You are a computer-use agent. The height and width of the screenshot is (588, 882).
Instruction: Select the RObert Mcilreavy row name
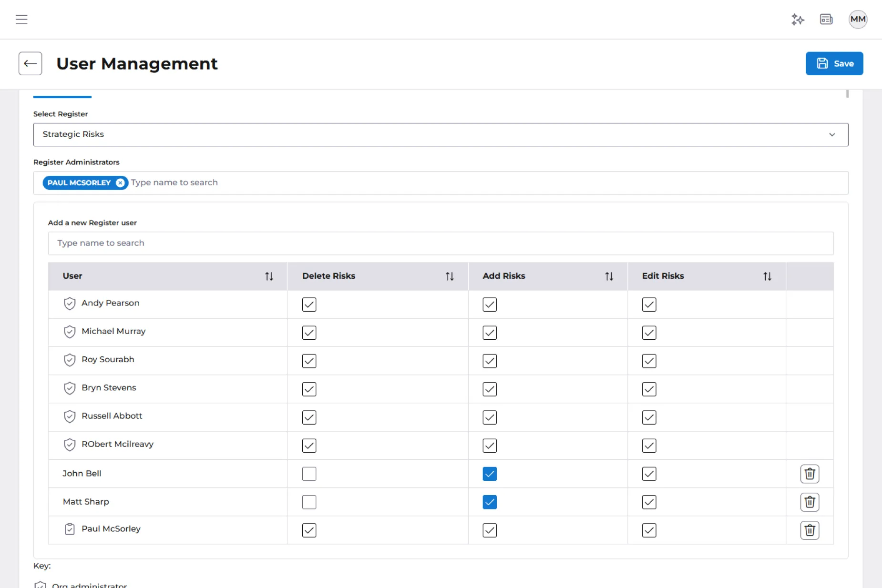point(117,444)
